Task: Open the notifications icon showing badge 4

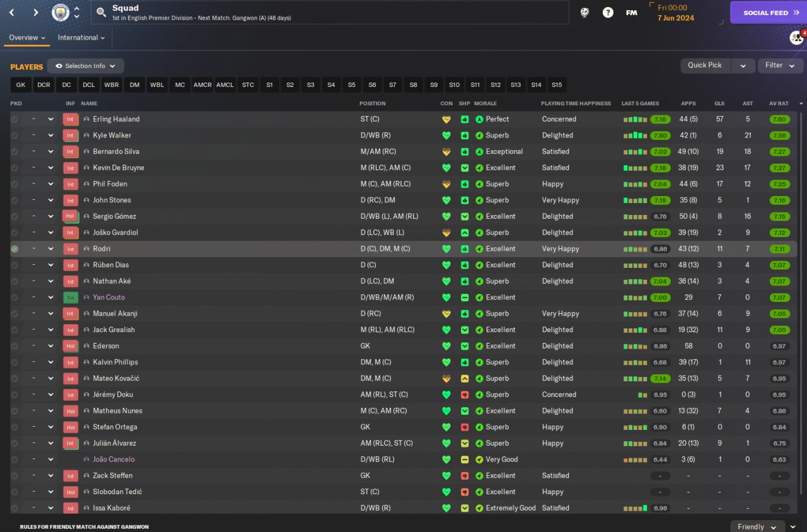Action: click(796, 38)
